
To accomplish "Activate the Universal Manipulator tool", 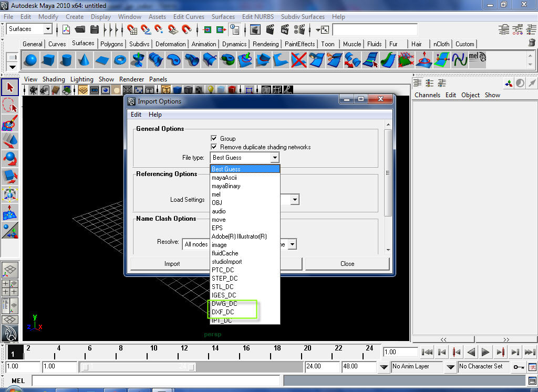I will click(x=10, y=194).
